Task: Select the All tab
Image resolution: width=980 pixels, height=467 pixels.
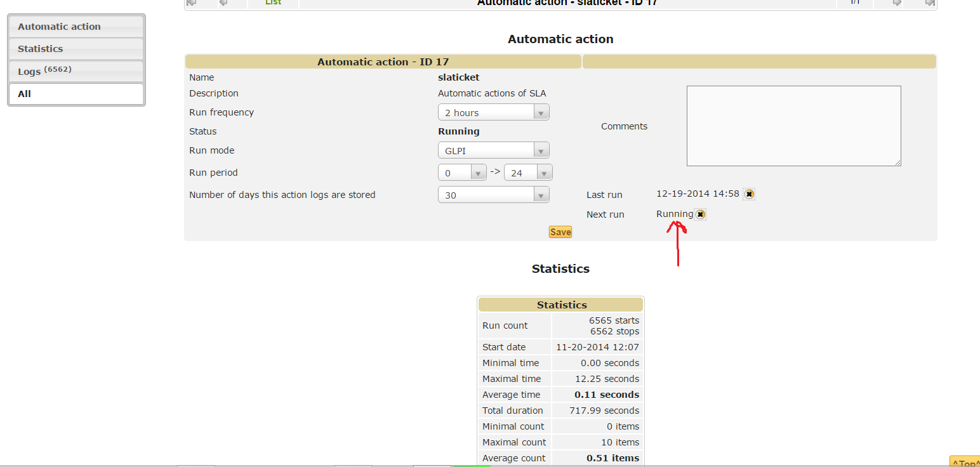Action: pyautogui.click(x=76, y=94)
